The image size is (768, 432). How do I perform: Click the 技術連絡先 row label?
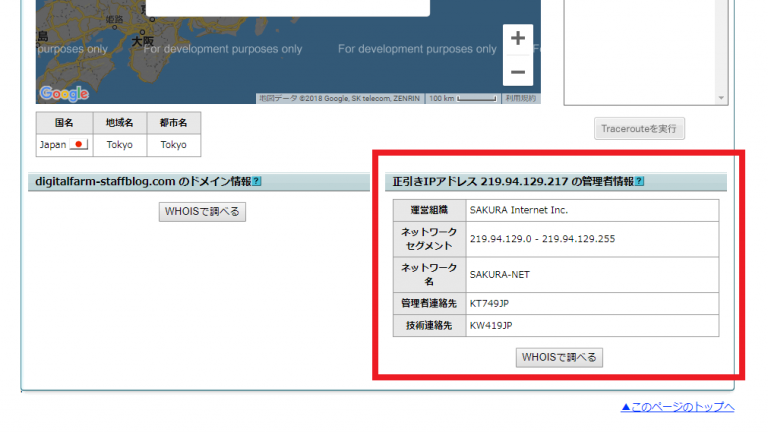(429, 326)
